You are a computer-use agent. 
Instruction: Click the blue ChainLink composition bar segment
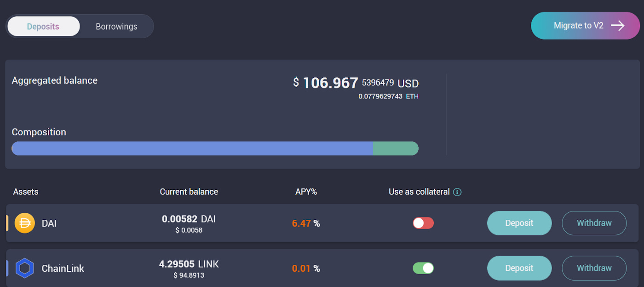point(192,148)
